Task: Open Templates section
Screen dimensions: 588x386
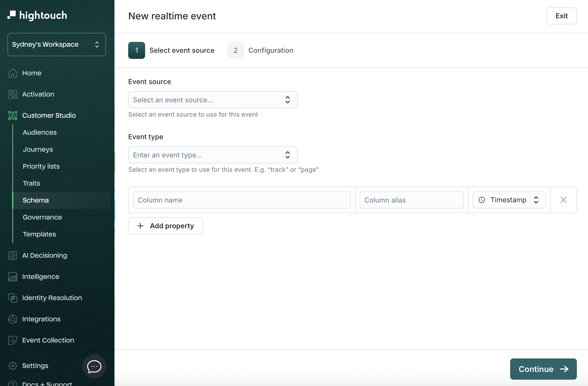Action: 39,234
